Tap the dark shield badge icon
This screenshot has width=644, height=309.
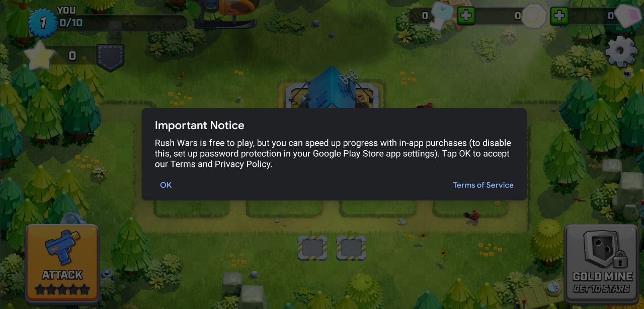click(110, 58)
